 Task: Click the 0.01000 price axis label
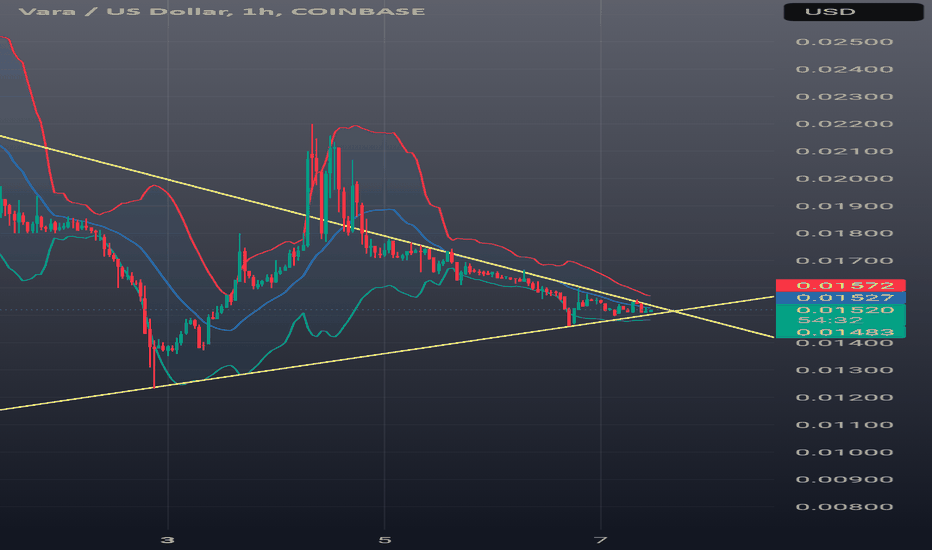[844, 452]
